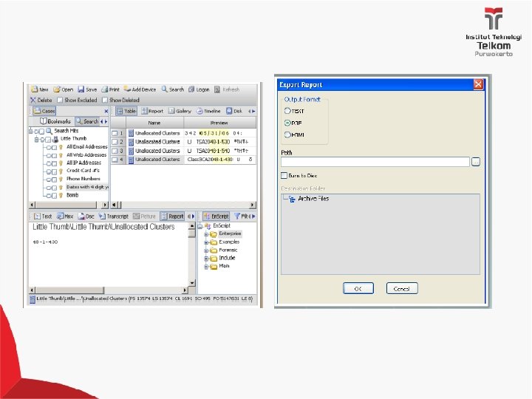The image size is (532, 399).
Task: Switch to the Bookmarks tab
Action: [55, 121]
